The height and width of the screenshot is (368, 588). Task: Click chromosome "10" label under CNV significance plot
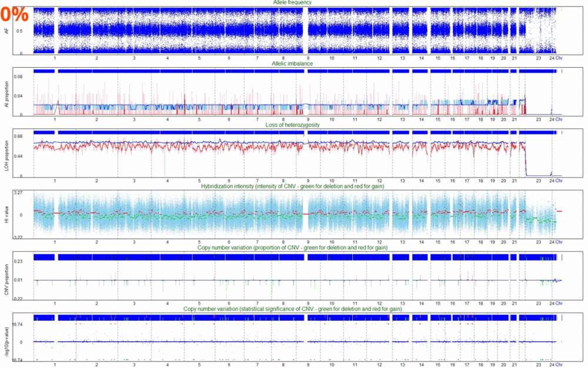pos(332,364)
